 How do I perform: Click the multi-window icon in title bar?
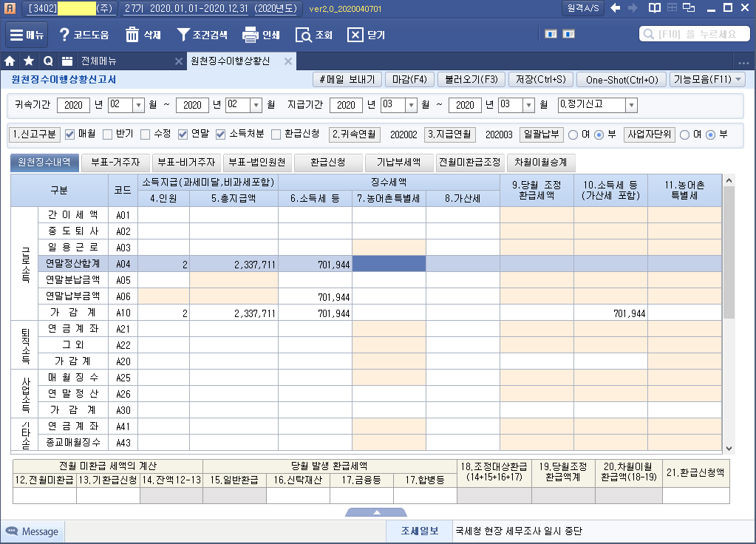coord(689,7)
